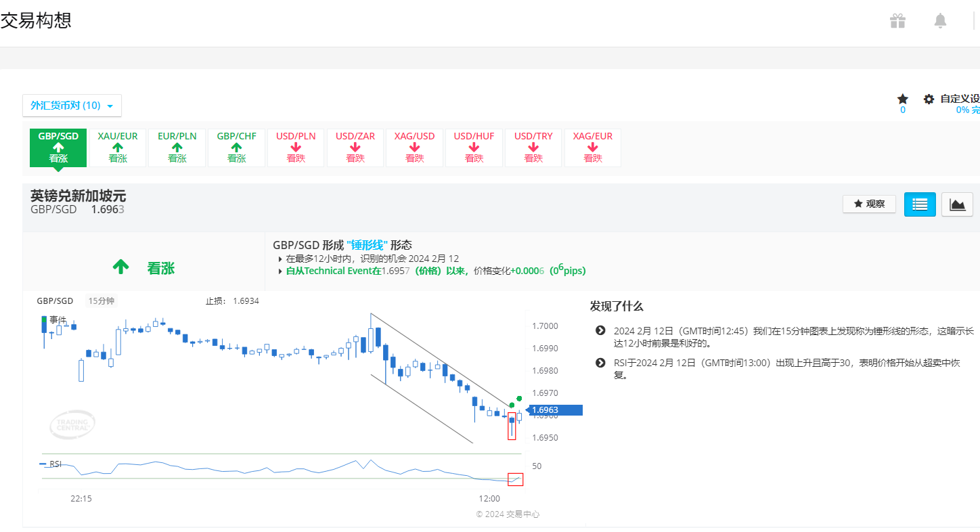Select the XAG/USD tab
The height and width of the screenshot is (532, 980).
[415, 148]
